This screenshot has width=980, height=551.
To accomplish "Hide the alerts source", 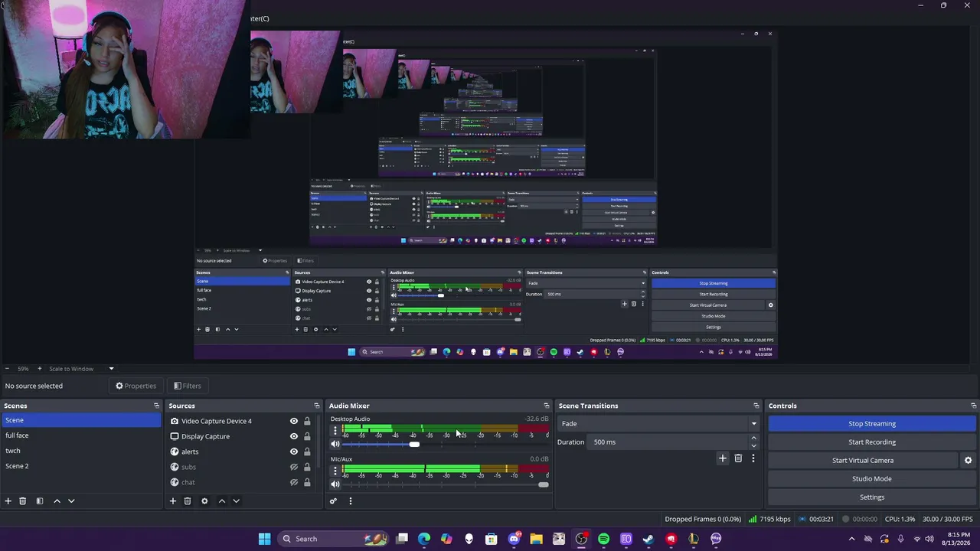I will (293, 452).
